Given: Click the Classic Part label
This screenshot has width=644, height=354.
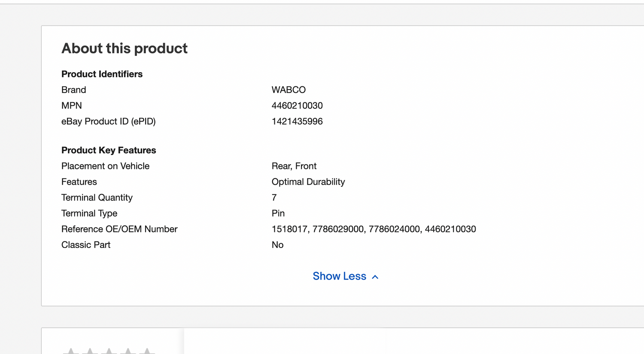Looking at the screenshot, I should [x=86, y=245].
